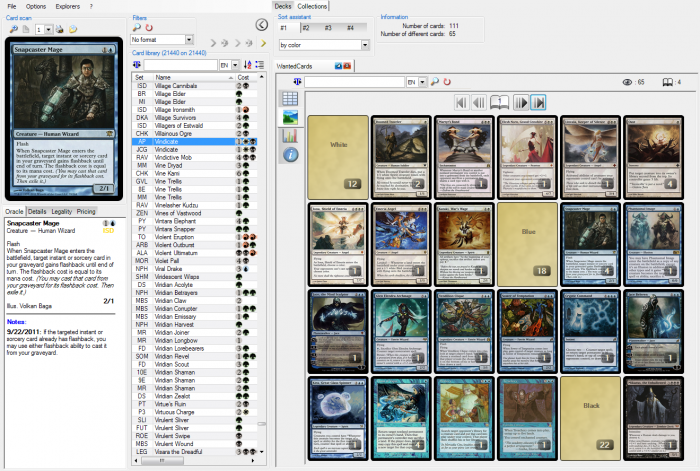The height and width of the screenshot is (471, 700).
Task: Click the White divider card thumbnail
Action: [x=338, y=158]
